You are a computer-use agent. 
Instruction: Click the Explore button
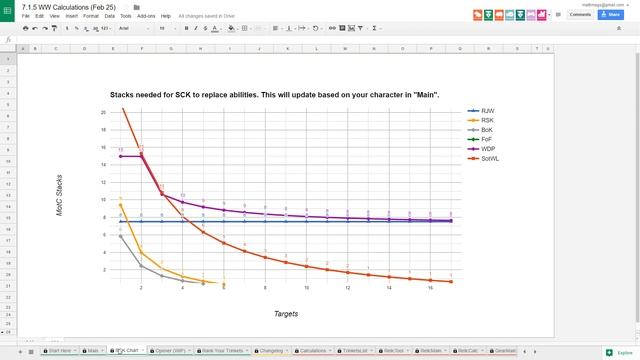620,353
